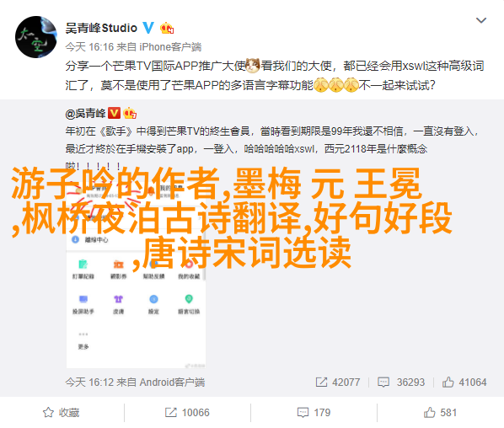Viewport: 504px width, 428px height.
Task: Open the post options chevron menu
Action: [x=481, y=20]
